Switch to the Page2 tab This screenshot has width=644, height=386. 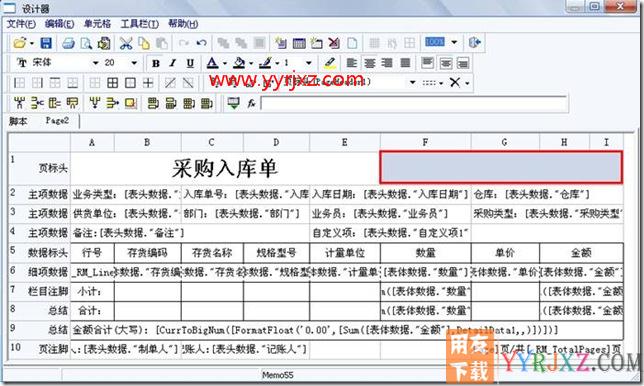(57, 121)
